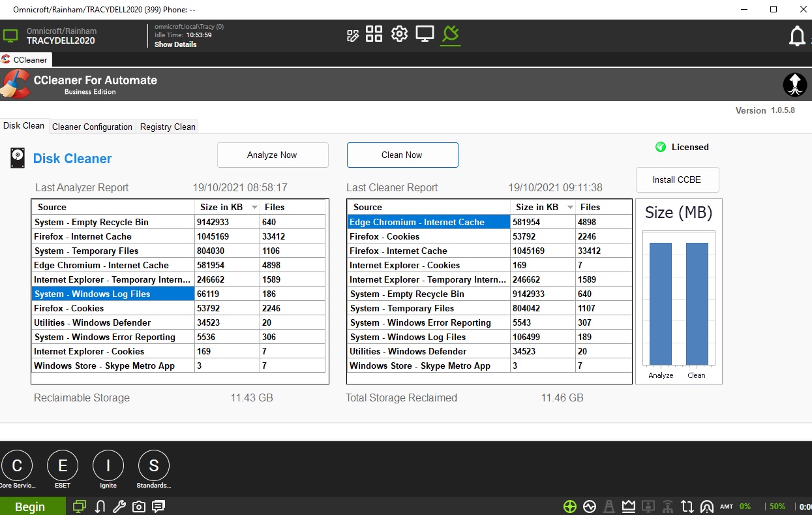Click the Standards circle icon
The image size is (812, 515).
pos(154,465)
